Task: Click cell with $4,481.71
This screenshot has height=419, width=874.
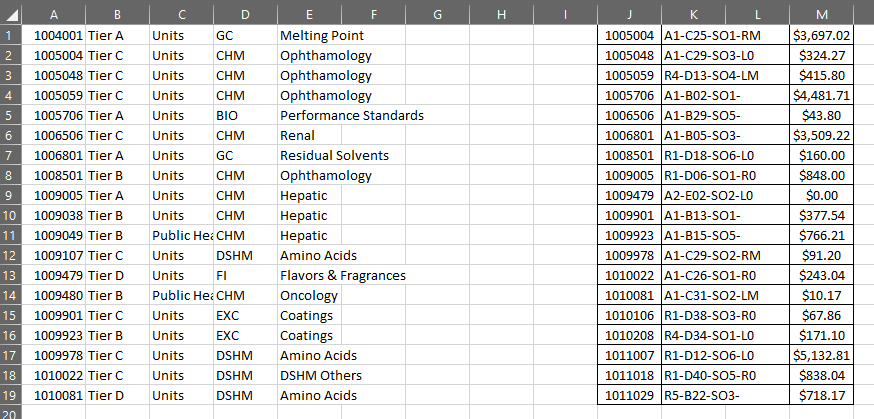Action: tap(821, 95)
